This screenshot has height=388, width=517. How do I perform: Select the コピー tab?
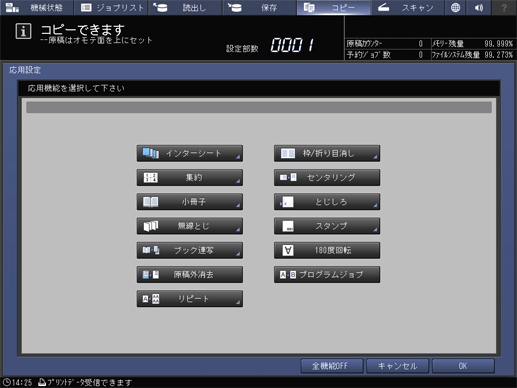334,7
